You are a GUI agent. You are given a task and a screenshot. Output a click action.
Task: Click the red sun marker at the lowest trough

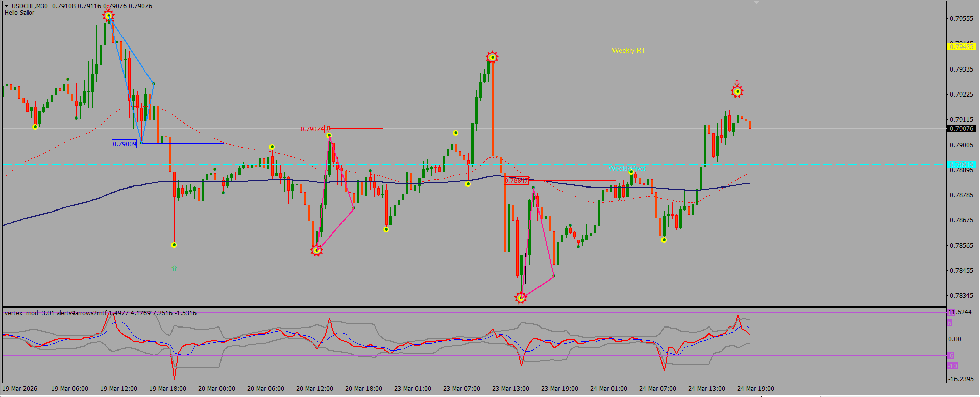coord(521,297)
